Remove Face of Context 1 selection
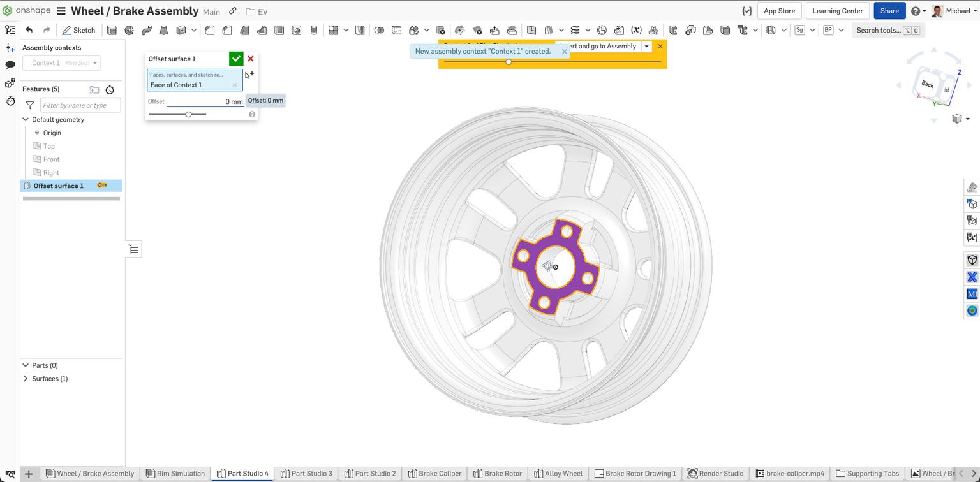The height and width of the screenshot is (482, 980). pyautogui.click(x=234, y=85)
